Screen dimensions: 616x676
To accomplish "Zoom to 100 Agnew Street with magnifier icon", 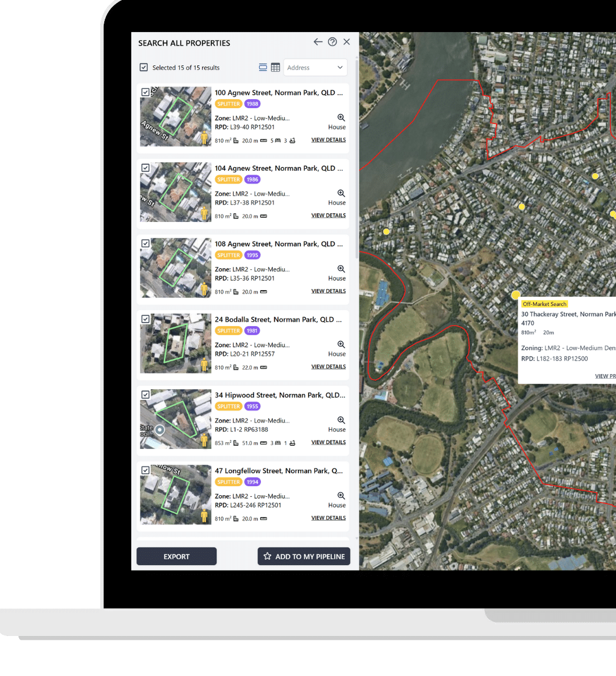I will pos(341,118).
